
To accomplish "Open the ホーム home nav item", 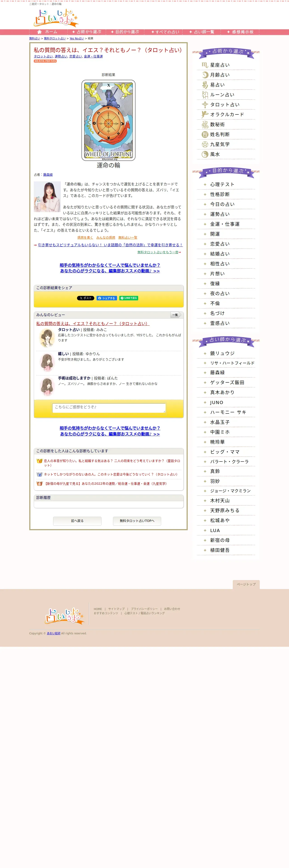I will tap(48, 32).
